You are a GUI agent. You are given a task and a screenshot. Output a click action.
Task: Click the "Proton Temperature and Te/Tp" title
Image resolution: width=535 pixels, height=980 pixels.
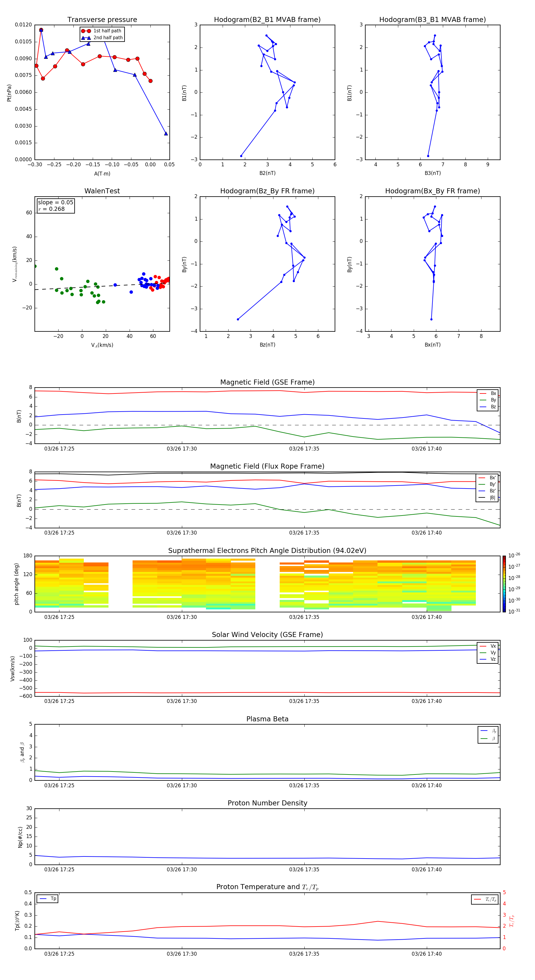coord(267,887)
